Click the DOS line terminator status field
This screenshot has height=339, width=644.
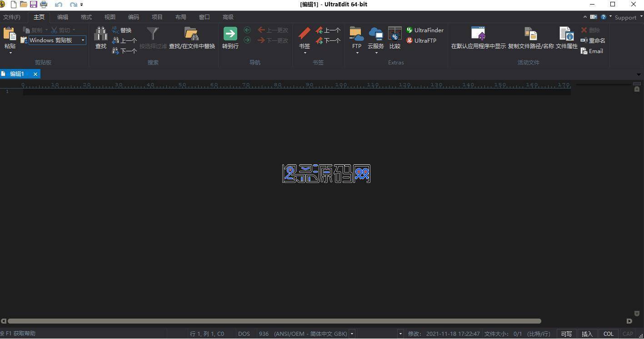point(244,334)
